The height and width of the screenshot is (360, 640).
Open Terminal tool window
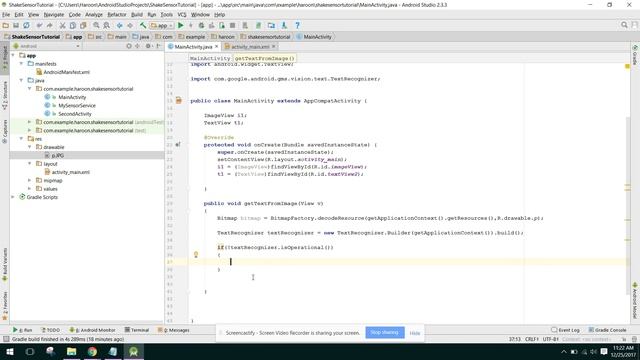(137, 330)
